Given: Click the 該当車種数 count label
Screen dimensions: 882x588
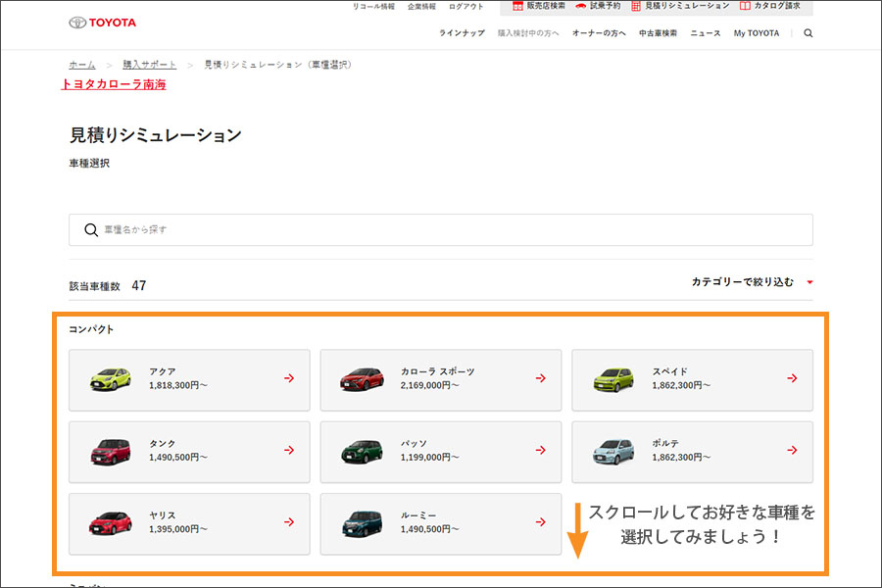Looking at the screenshot, I should click(94, 286).
